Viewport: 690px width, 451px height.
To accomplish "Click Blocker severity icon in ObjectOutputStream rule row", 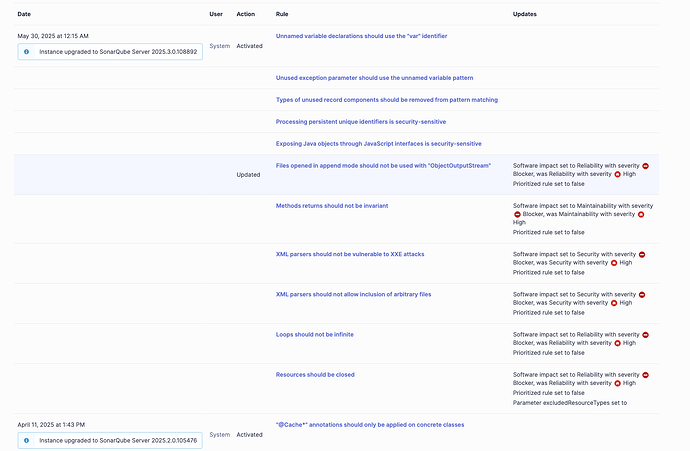I will click(x=645, y=165).
